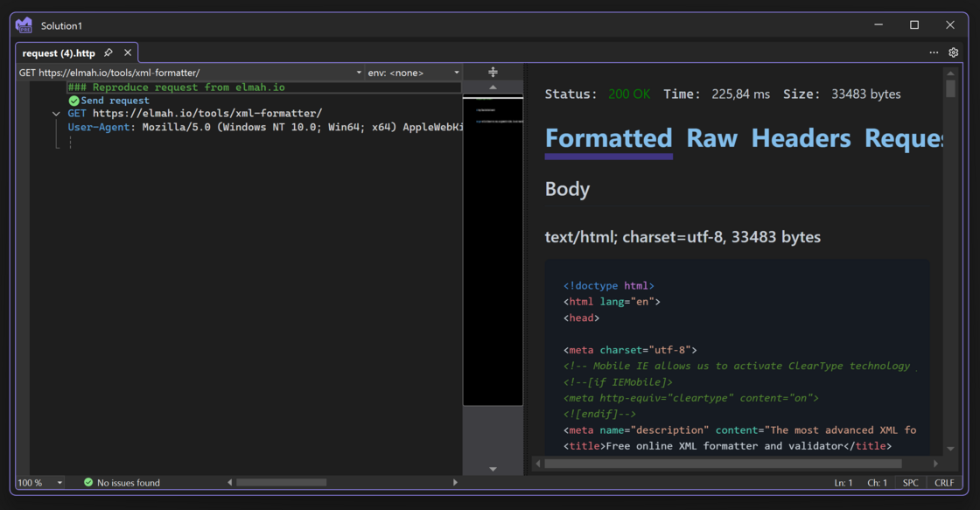Click 'text/html; charset=utf-8, 33483 bytes' text
Viewport: 980px width, 510px height.
(x=682, y=237)
